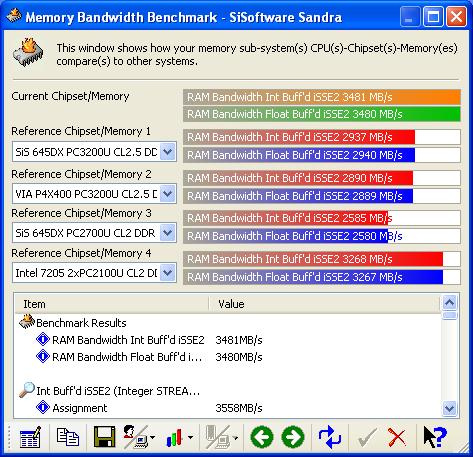The width and height of the screenshot is (473, 457).
Task: Go back with the green left arrow
Action: [x=262, y=437]
